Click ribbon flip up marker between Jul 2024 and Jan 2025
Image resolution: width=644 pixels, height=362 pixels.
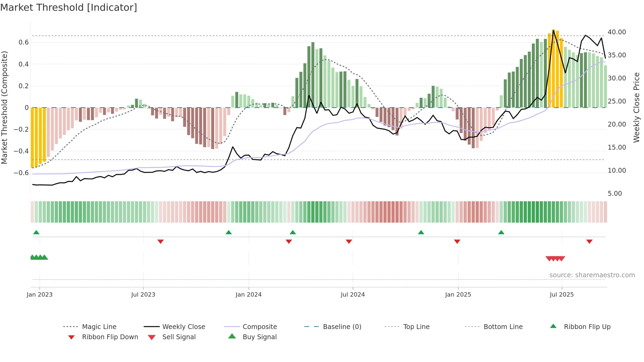(x=421, y=232)
